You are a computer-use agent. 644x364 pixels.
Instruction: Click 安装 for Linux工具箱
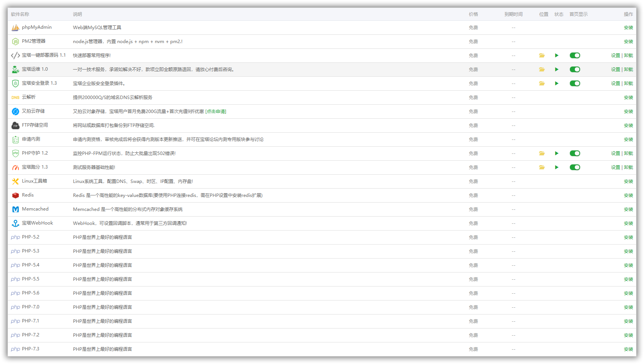[x=628, y=181]
